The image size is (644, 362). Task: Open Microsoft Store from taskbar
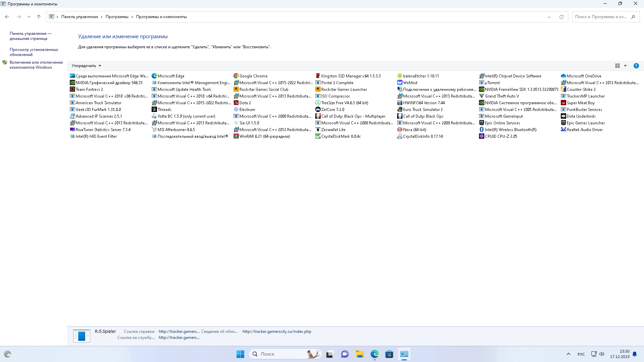[x=389, y=354]
